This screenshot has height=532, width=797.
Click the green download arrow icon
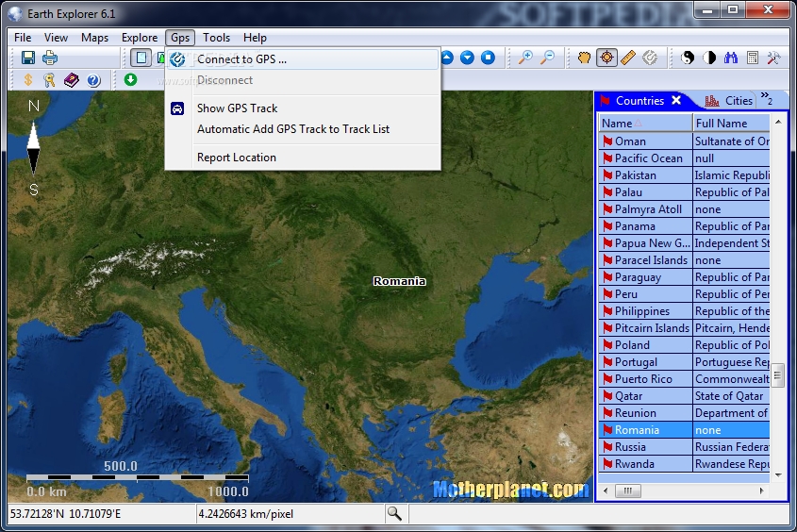click(x=130, y=79)
